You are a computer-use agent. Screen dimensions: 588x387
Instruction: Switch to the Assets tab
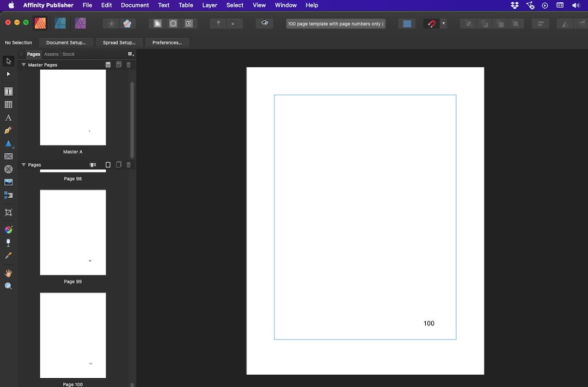click(x=51, y=54)
